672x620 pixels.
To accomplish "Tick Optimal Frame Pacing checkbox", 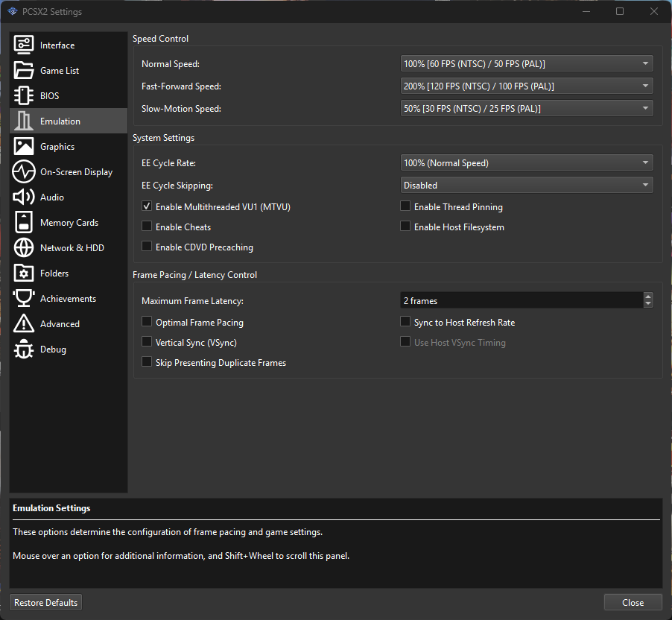I will coord(147,322).
